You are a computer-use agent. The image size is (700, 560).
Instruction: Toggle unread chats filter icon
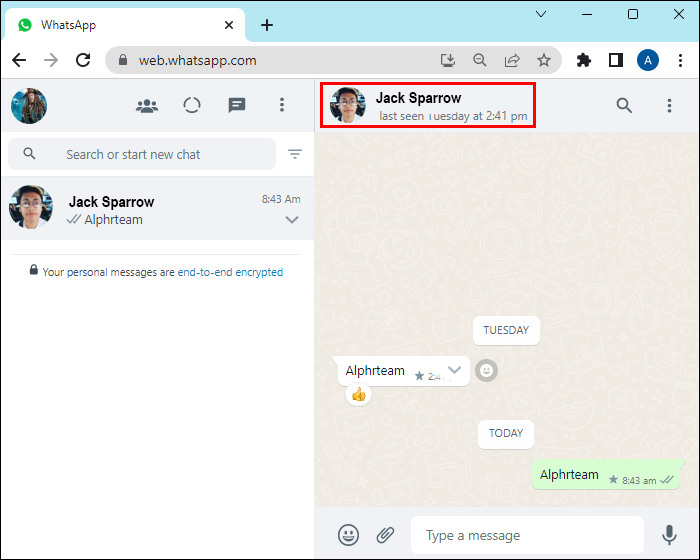[x=295, y=154]
